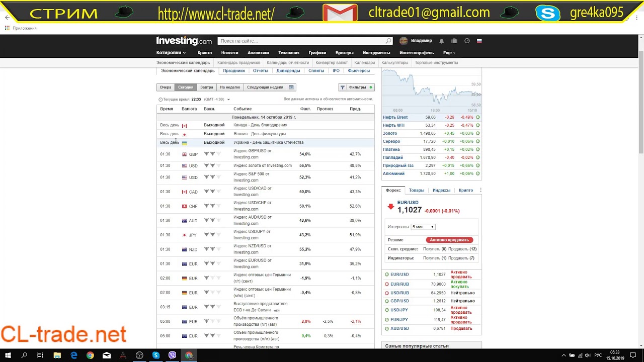Click the Russian flag language icon
644x362 pixels.
[479, 41]
